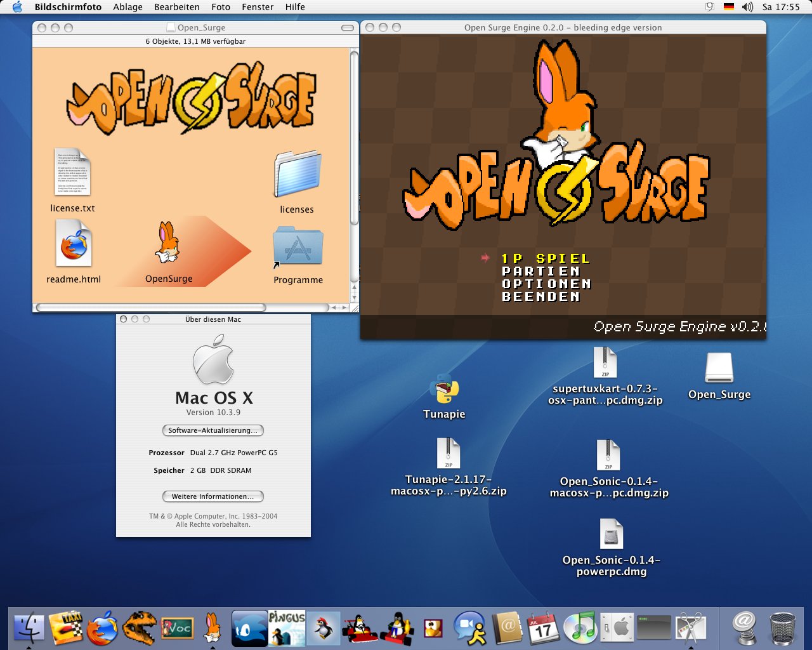Click the vertical scrollbar thumb in Open_Surge window
Image resolution: width=812 pixels, height=650 pixels.
tap(355, 137)
